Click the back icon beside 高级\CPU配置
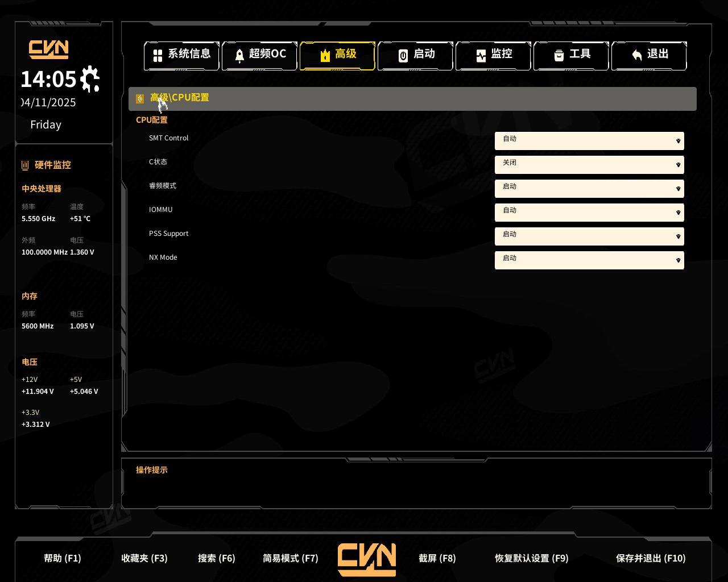 click(x=140, y=99)
